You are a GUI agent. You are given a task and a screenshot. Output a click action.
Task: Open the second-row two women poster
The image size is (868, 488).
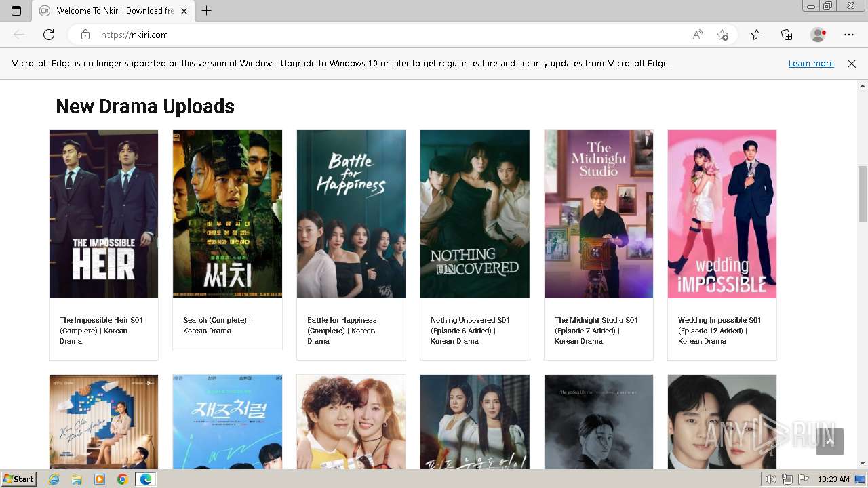475,422
